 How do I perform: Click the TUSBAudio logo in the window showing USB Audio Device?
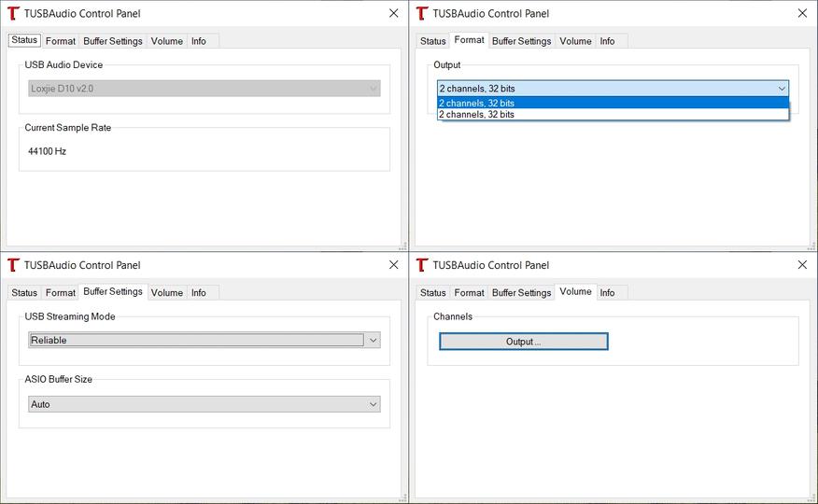14,13
